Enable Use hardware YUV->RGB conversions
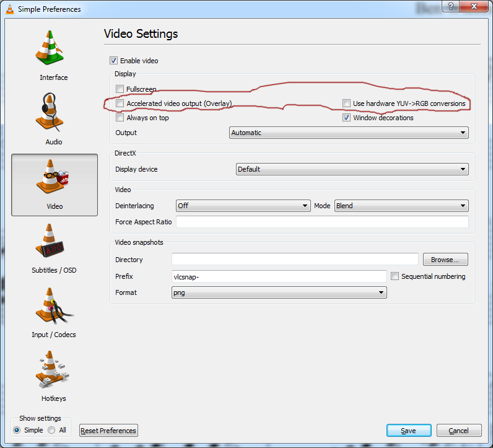The image size is (493, 448). [x=347, y=103]
